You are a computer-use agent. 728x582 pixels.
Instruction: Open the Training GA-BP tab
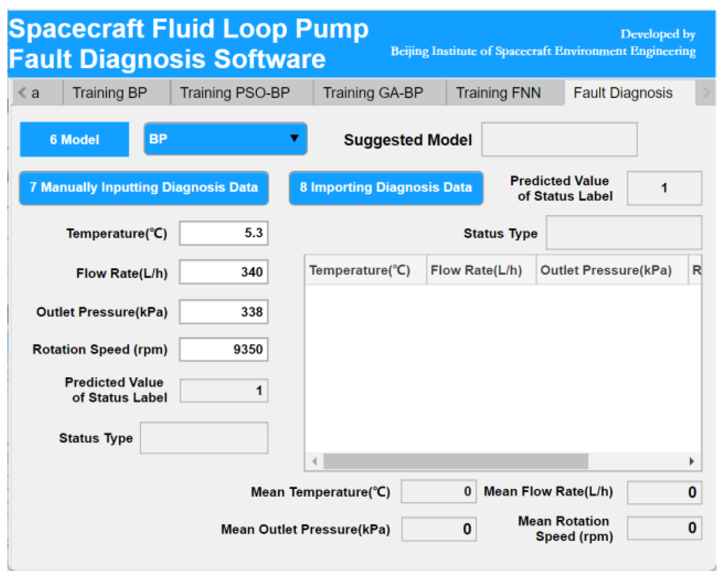click(x=373, y=93)
